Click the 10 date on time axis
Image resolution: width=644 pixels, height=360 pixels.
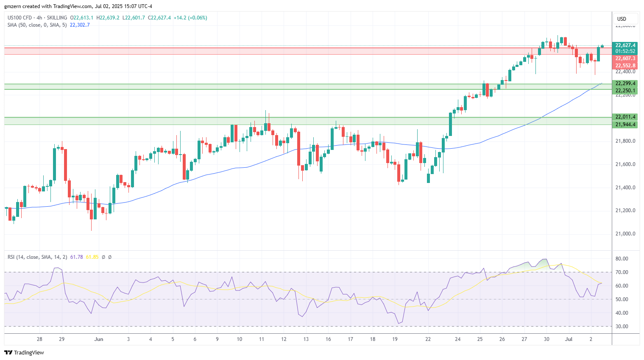[x=240, y=339]
